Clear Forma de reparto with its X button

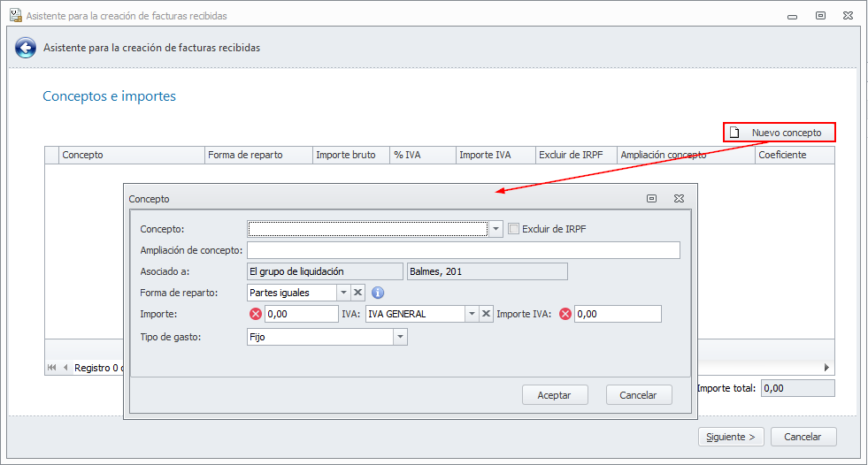point(357,293)
